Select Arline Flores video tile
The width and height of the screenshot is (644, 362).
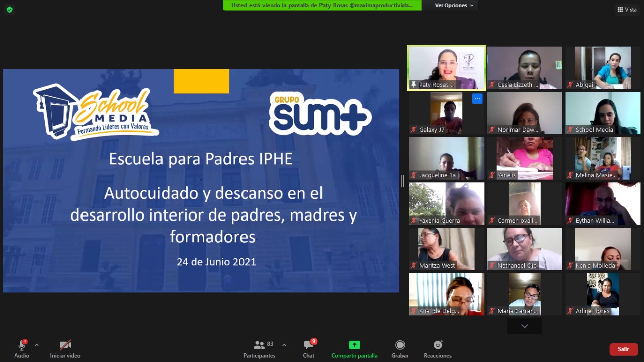point(603,295)
